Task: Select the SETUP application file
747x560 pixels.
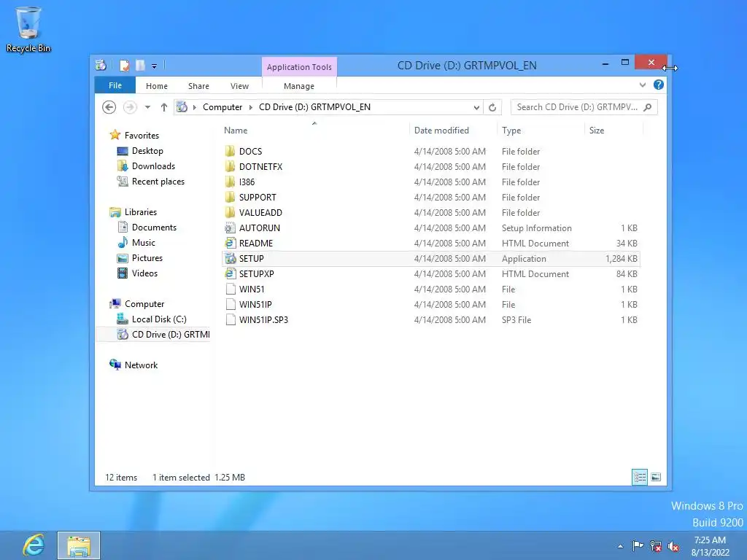Action: tap(430, 259)
